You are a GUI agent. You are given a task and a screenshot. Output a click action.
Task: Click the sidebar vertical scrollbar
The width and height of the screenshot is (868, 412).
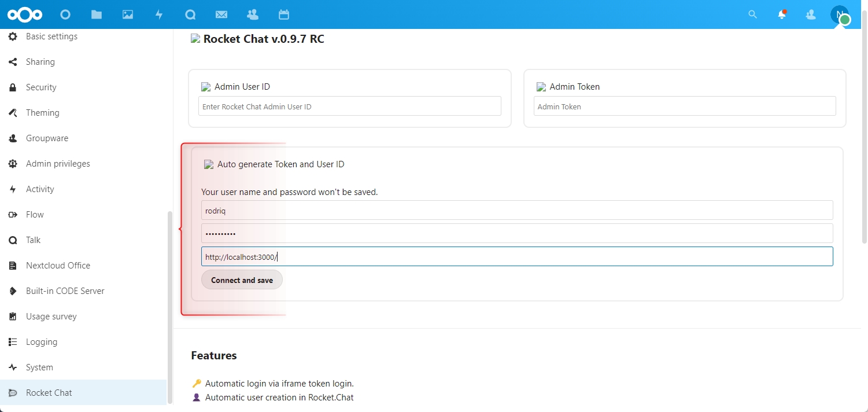pos(169,307)
